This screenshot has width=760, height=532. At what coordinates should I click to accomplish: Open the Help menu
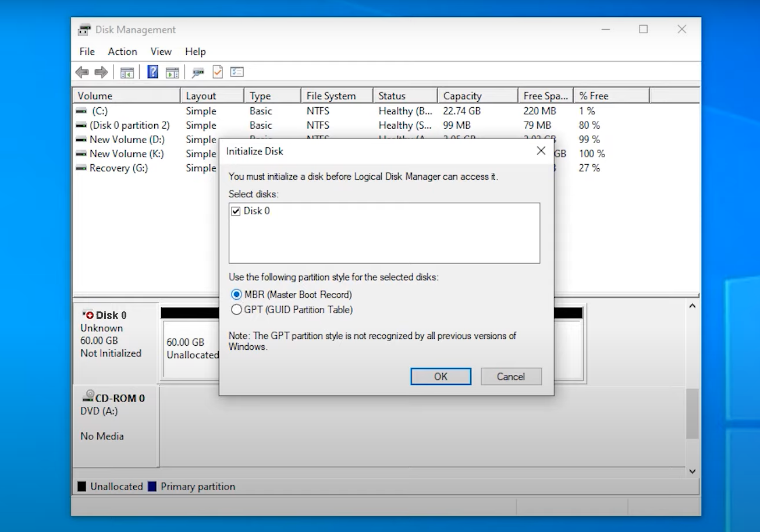195,51
